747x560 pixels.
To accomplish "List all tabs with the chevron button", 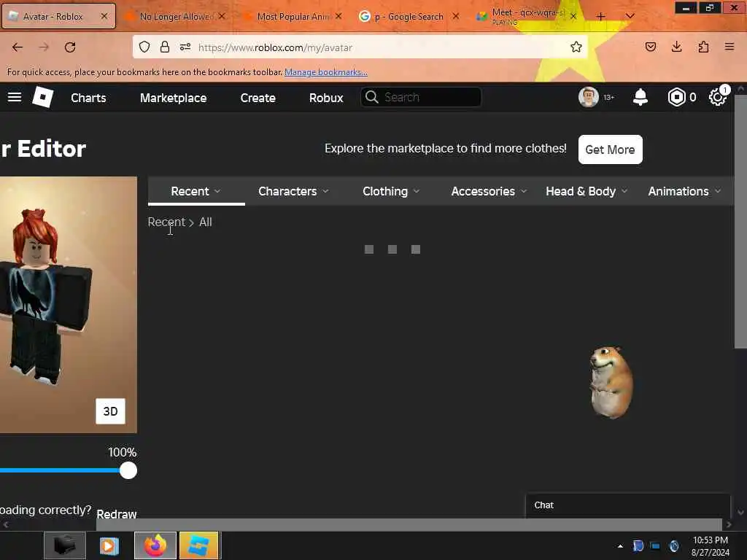I will pos(630,16).
